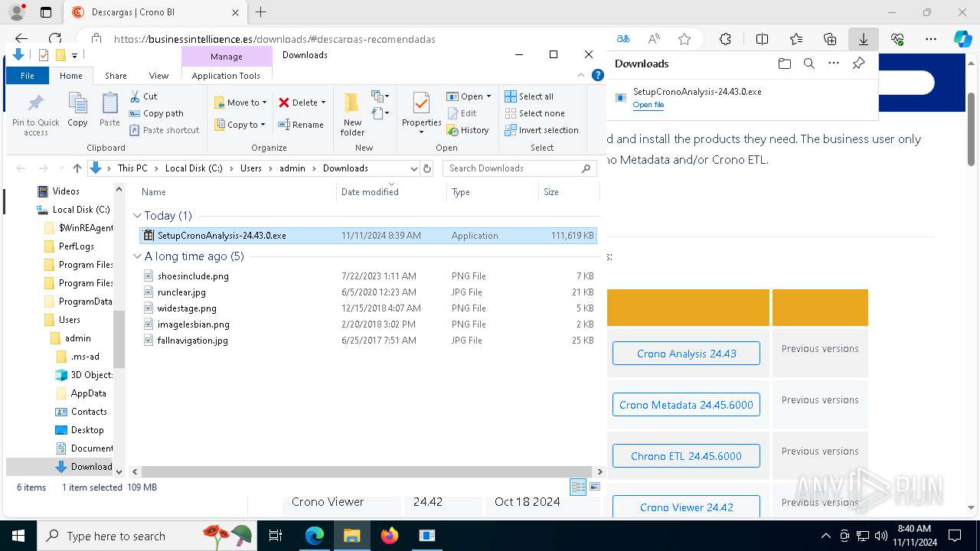Image resolution: width=980 pixels, height=551 pixels.
Task: Click Invert selection in ribbon
Action: point(541,130)
